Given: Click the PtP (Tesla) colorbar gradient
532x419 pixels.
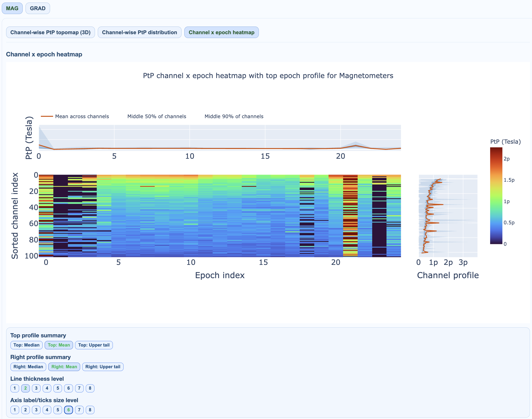Looking at the screenshot, I should (x=496, y=196).
